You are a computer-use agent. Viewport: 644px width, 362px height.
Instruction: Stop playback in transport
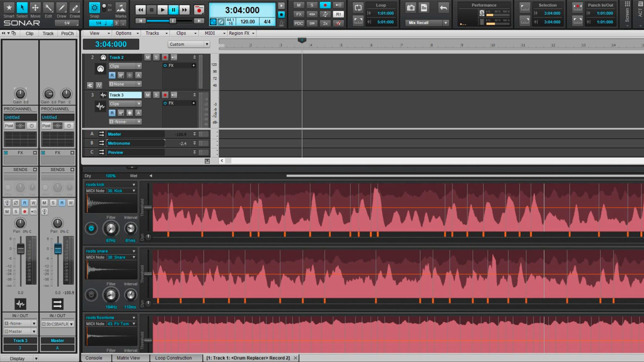click(151, 10)
